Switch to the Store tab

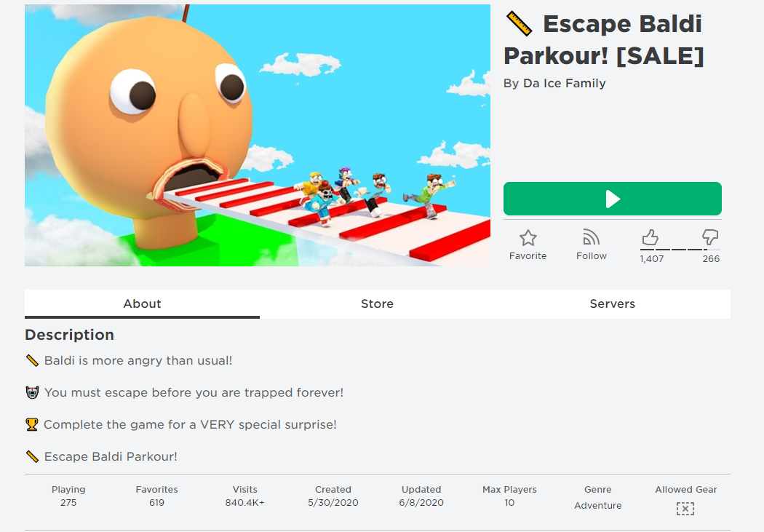377,304
